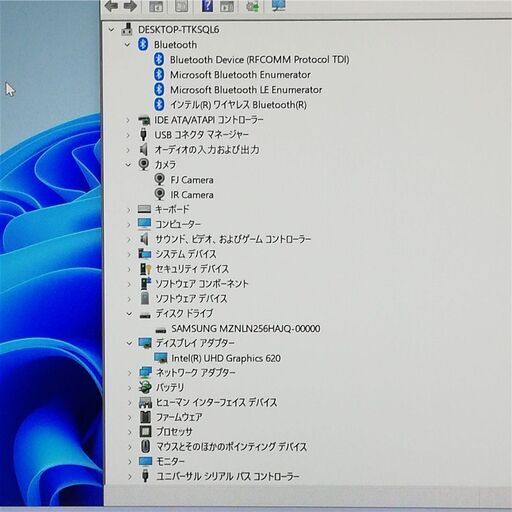512x512 pixels.
Task: Select SAMSUNG MZNLN256HAJQ-00000 disk drive
Action: click(x=246, y=329)
